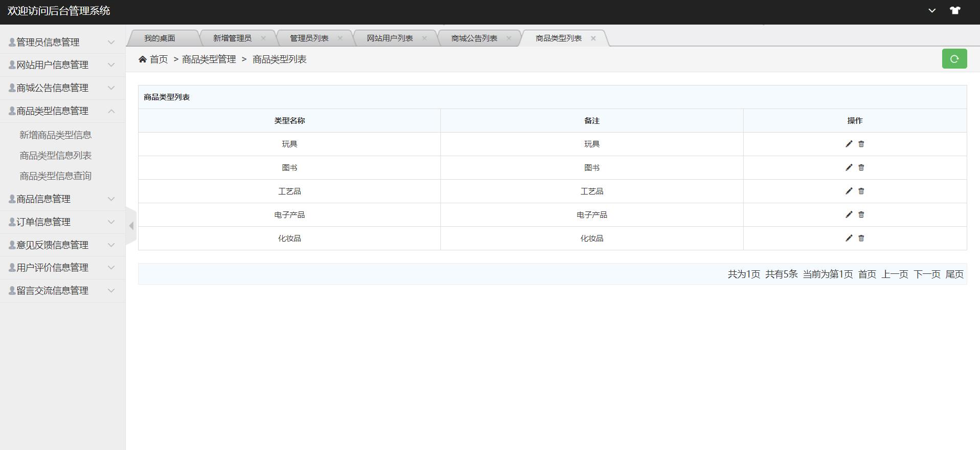Viewport: 980px width, 450px height.
Task: Switch to 网站用户列表 tab
Action: (x=390, y=38)
